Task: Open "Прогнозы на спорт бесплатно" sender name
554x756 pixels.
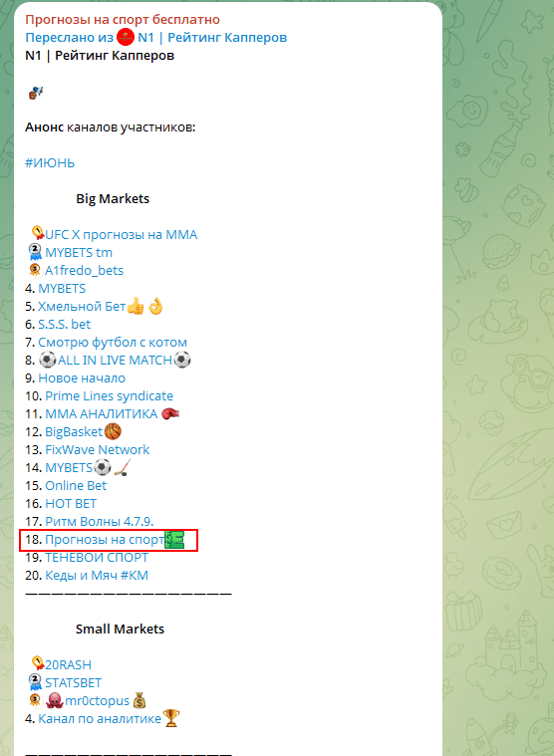Action: point(123,19)
